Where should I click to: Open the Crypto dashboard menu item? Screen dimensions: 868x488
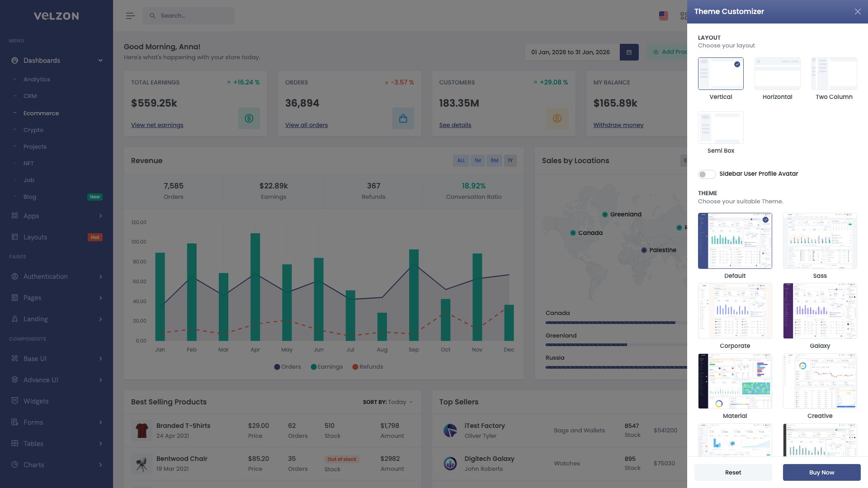(x=33, y=130)
